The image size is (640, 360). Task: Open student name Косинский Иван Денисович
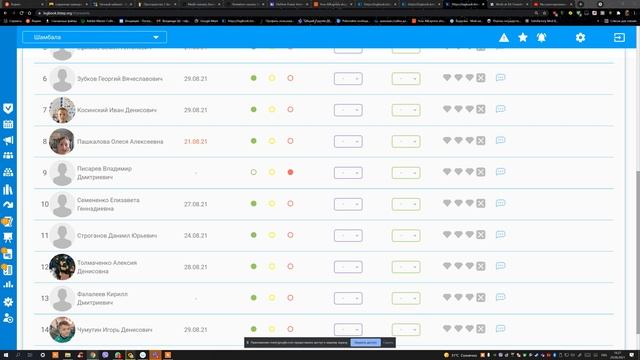[117, 110]
